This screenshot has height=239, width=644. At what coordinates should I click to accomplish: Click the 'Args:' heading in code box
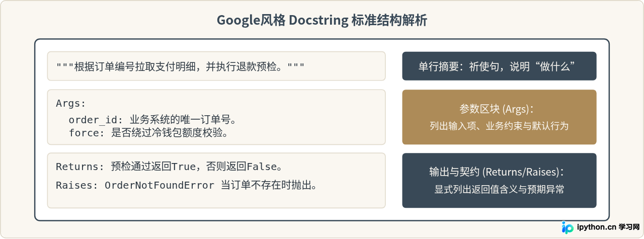[x=71, y=103]
